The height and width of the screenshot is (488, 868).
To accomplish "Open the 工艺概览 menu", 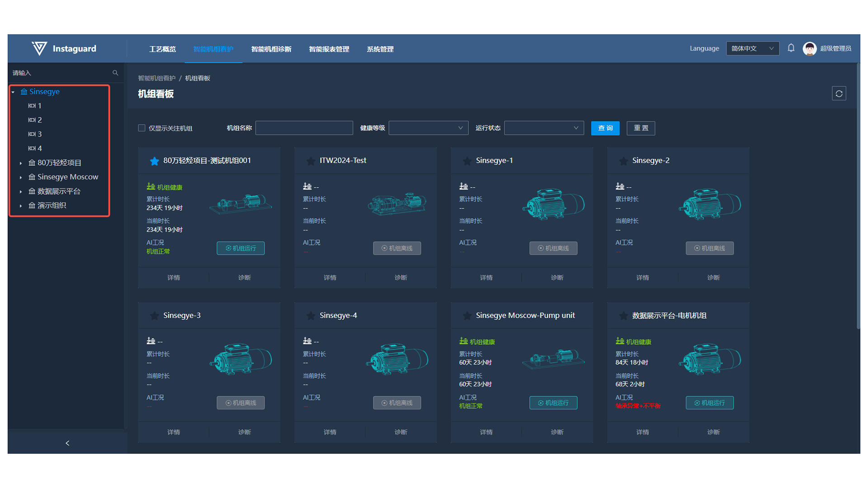I will [162, 49].
